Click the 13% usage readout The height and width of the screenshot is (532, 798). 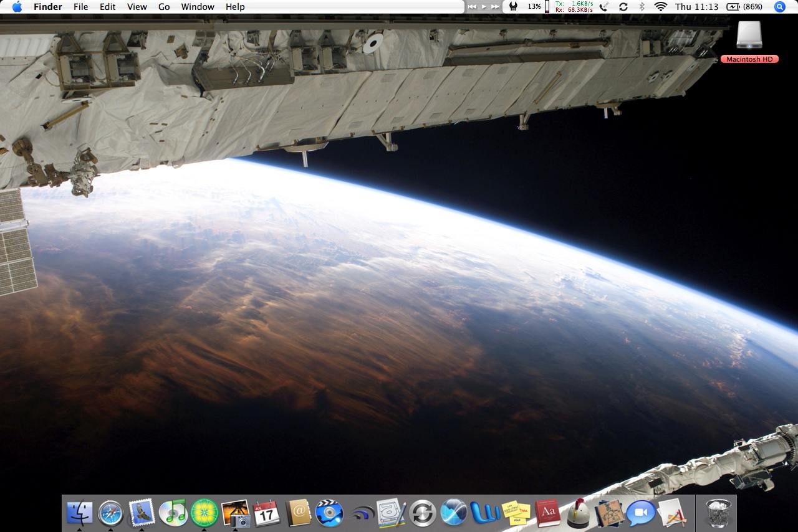(534, 7)
